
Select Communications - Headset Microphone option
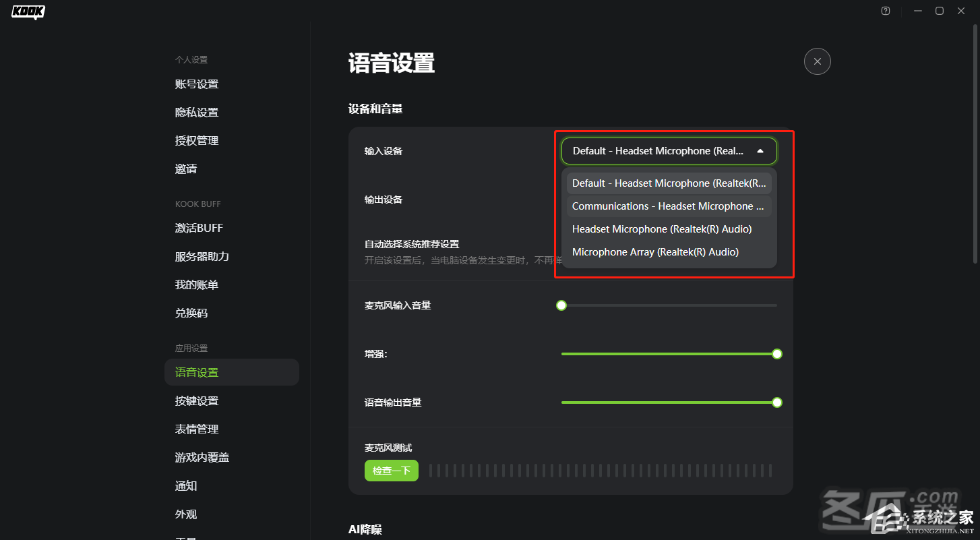point(669,206)
